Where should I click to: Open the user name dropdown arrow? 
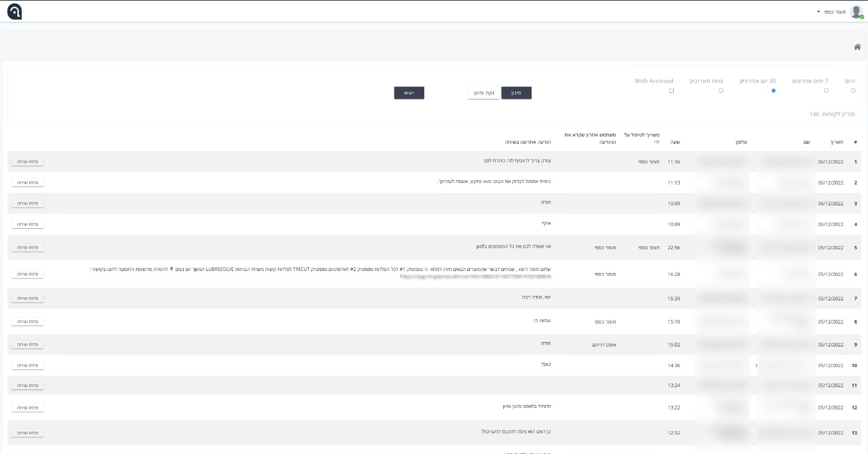[819, 12]
